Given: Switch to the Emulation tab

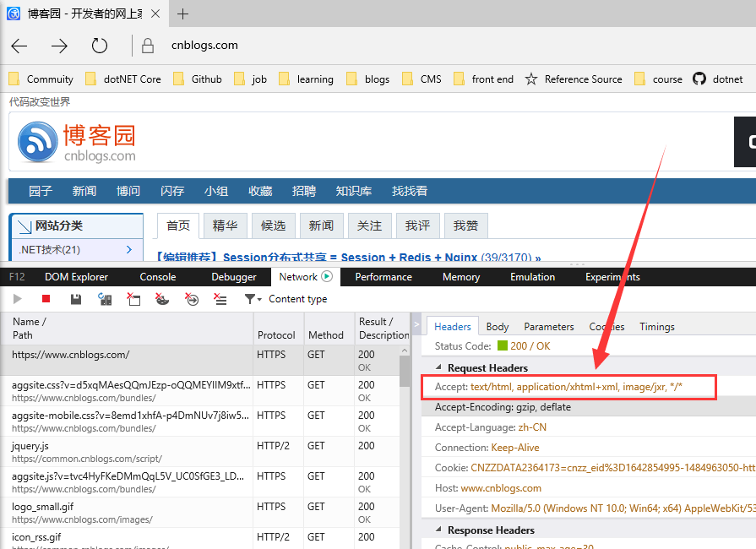Looking at the screenshot, I should coord(532,277).
